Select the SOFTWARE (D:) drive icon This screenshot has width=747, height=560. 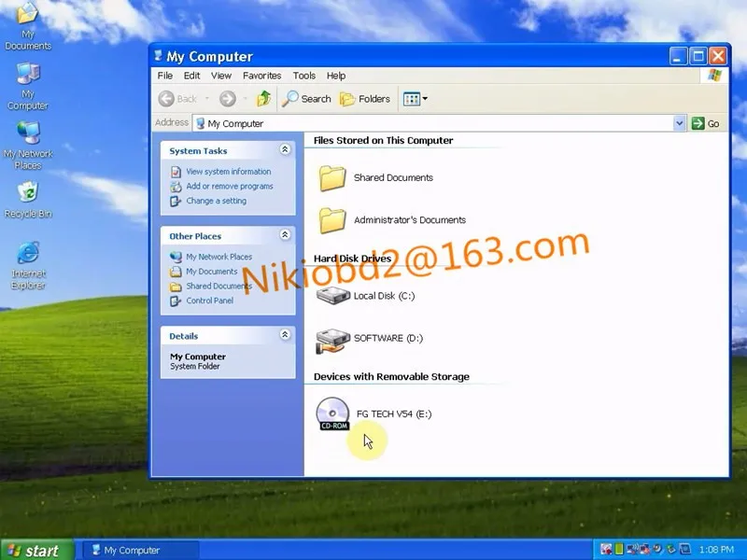click(333, 340)
